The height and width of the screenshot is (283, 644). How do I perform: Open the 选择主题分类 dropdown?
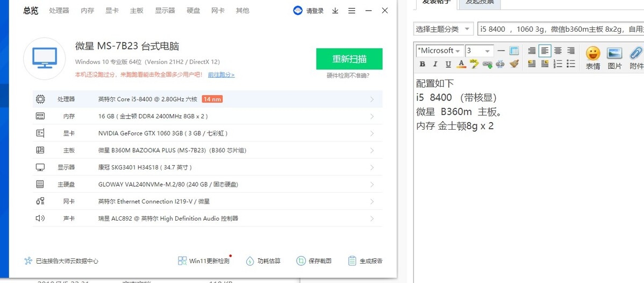point(443,29)
